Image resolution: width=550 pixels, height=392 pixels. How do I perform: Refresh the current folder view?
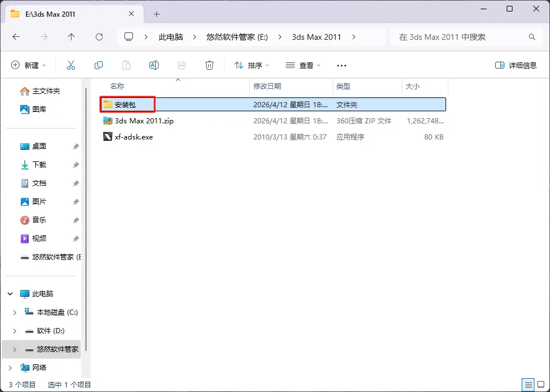coord(99,37)
